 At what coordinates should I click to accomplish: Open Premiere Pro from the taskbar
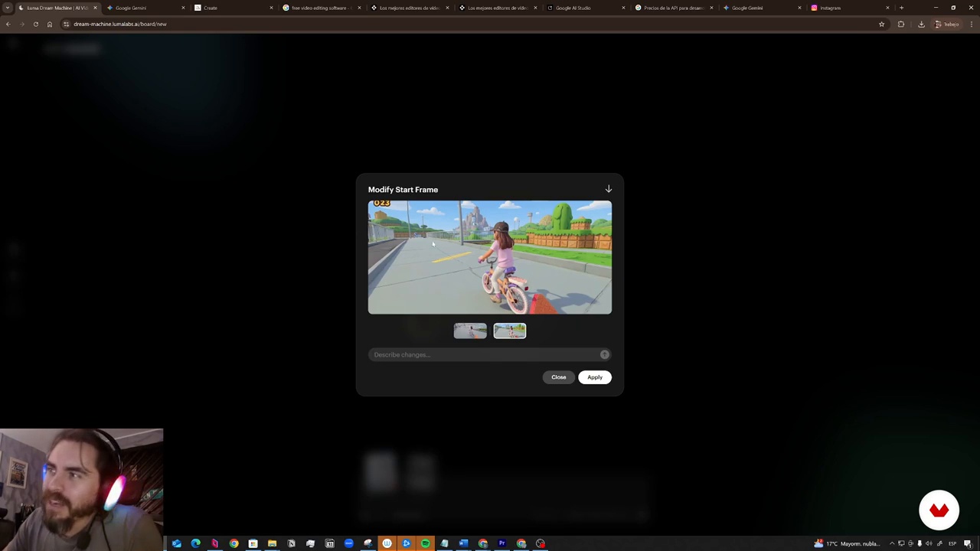(x=502, y=543)
